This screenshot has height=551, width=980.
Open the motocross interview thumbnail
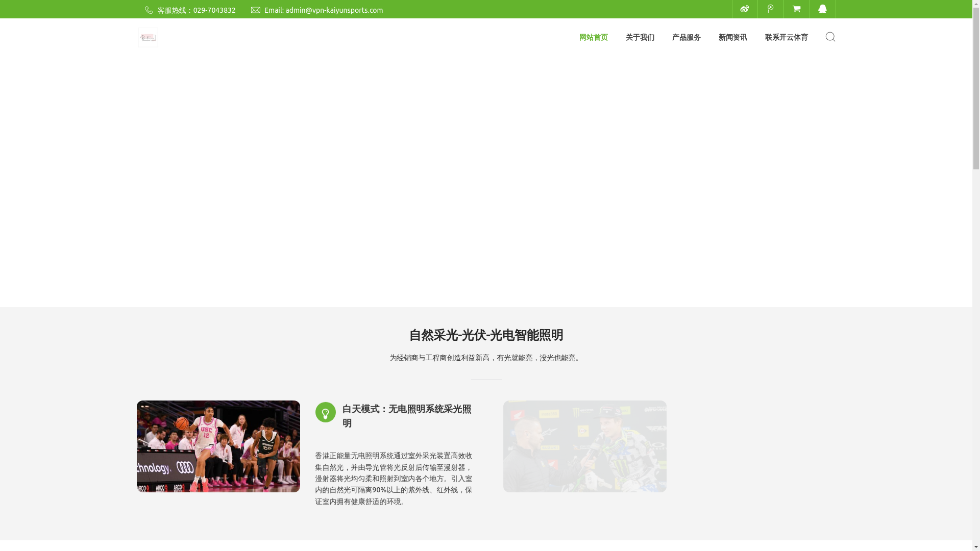click(x=585, y=446)
